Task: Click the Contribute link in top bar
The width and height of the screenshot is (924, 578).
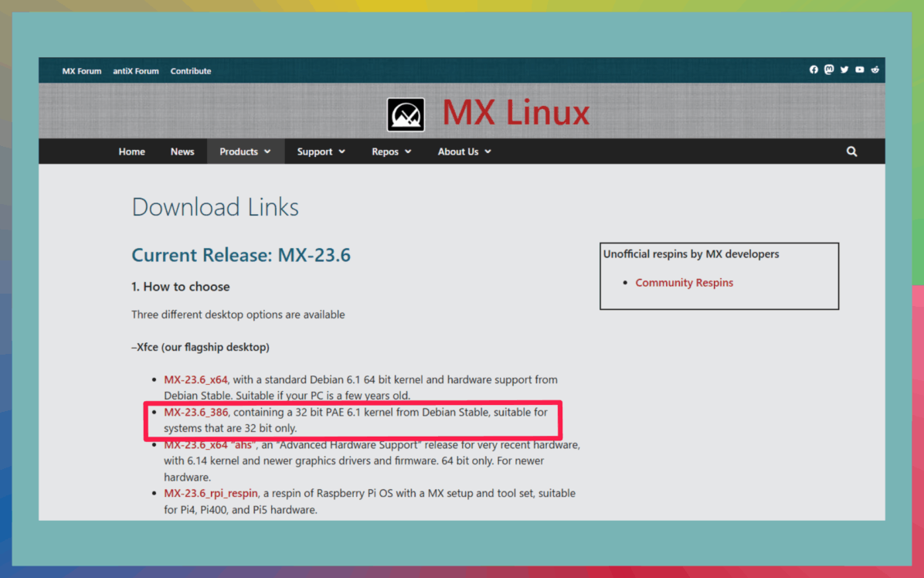Action: pyautogui.click(x=190, y=70)
